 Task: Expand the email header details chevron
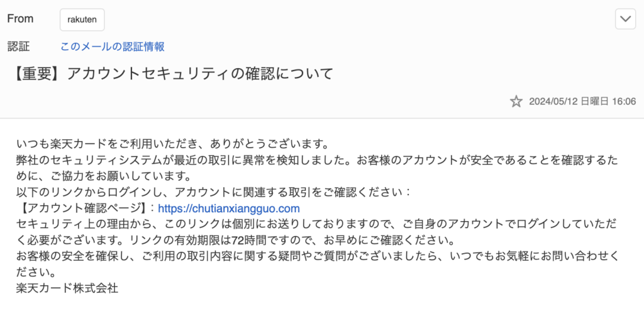point(625,20)
